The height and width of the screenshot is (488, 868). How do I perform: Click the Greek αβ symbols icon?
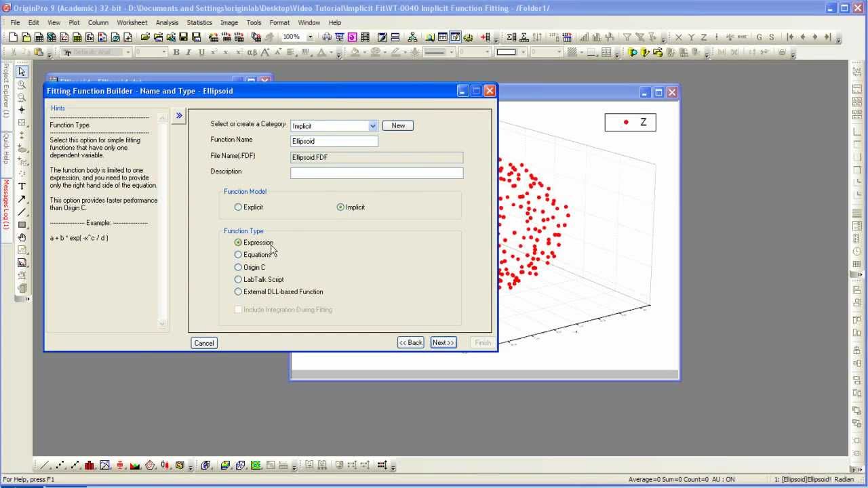pos(252,52)
